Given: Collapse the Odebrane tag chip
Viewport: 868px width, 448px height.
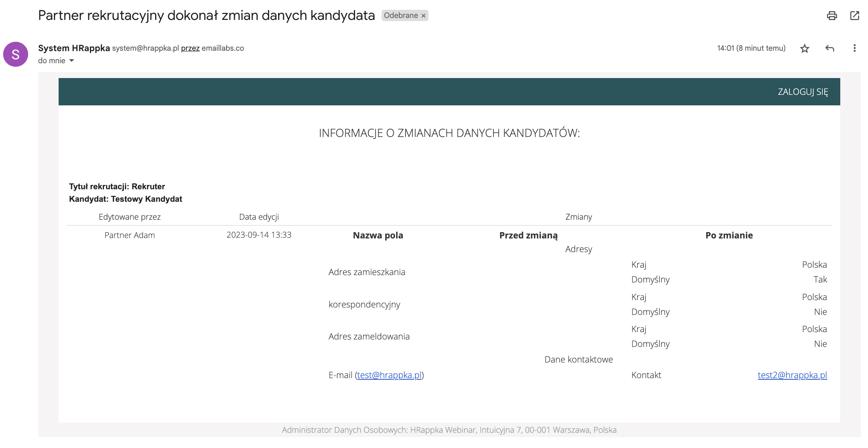Looking at the screenshot, I should point(423,15).
